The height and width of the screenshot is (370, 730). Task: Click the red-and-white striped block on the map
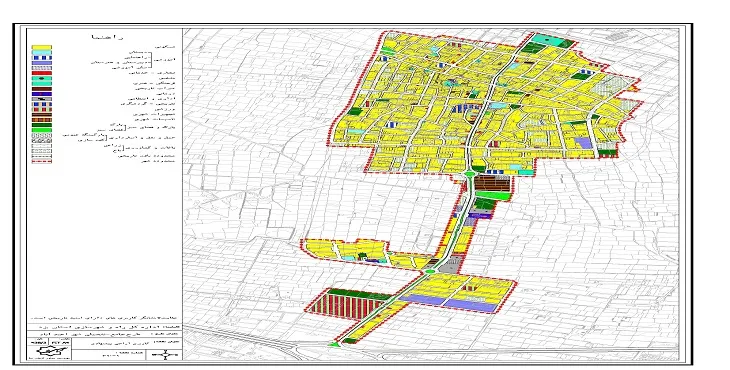point(346,307)
